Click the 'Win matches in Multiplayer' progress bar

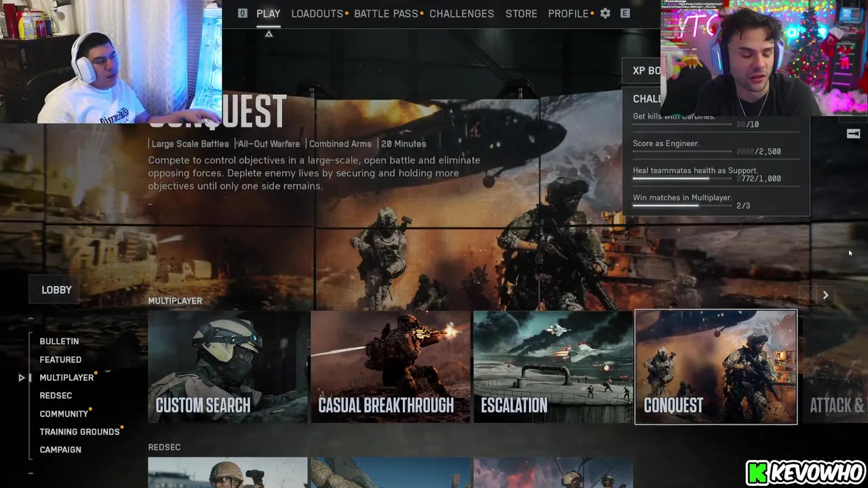click(x=682, y=206)
